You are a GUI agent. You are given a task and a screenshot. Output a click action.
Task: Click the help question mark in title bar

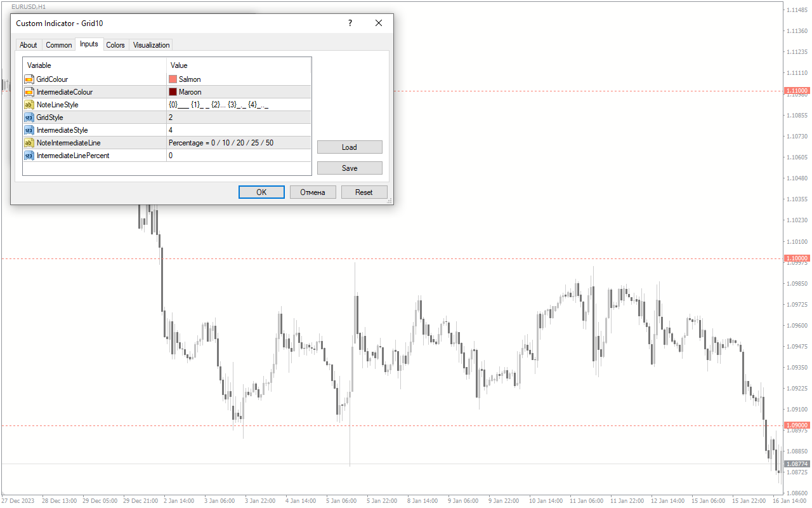click(350, 23)
